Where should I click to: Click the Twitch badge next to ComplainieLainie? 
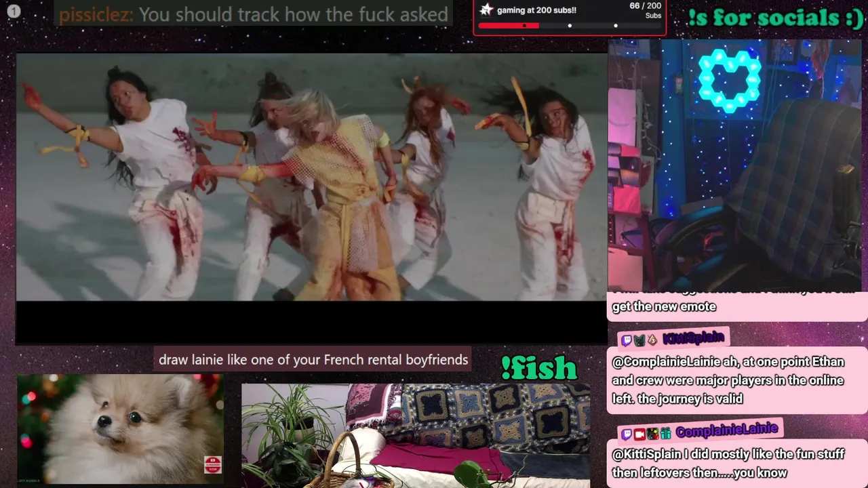[x=627, y=434]
